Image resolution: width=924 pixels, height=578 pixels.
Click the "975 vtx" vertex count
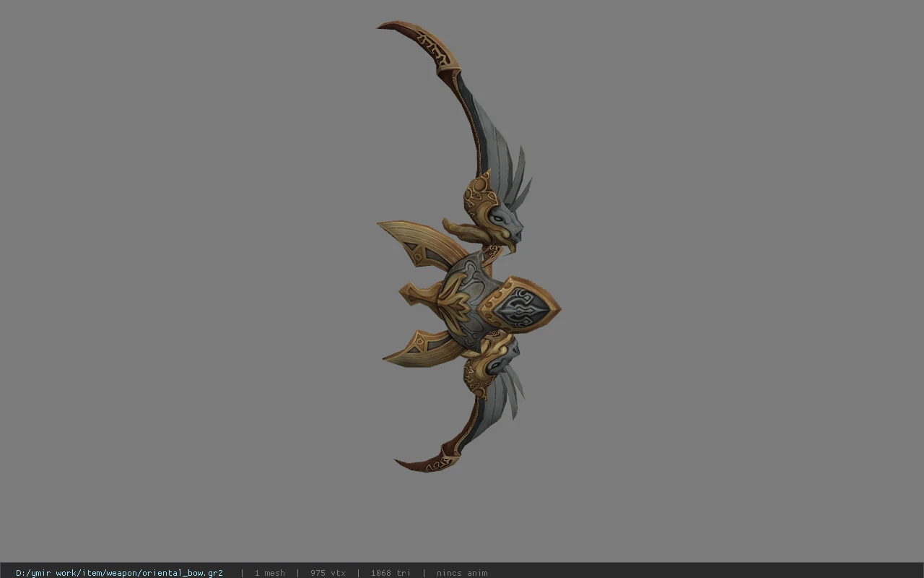pos(328,573)
